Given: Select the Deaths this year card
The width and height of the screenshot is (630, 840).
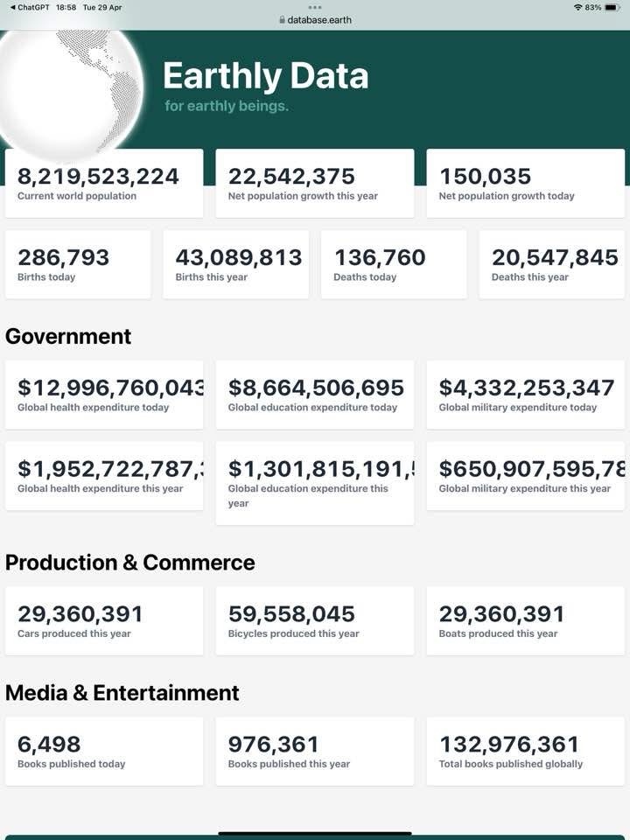Looking at the screenshot, I should pos(551,264).
